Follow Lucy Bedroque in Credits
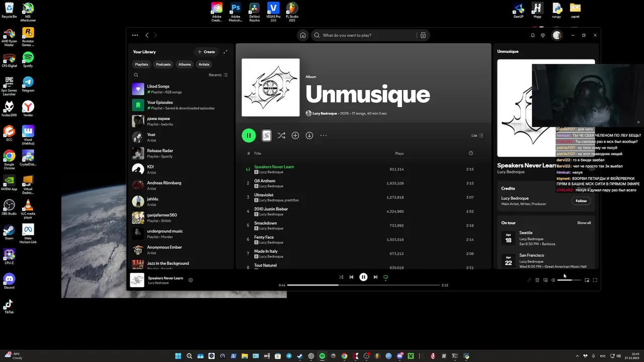The width and height of the screenshot is (644, 362). click(x=581, y=201)
